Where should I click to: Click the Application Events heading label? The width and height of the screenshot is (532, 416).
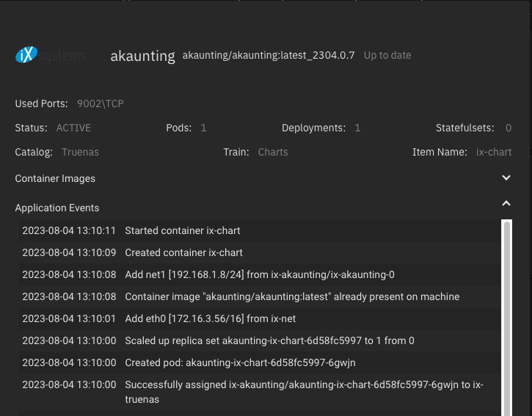pyautogui.click(x=57, y=208)
